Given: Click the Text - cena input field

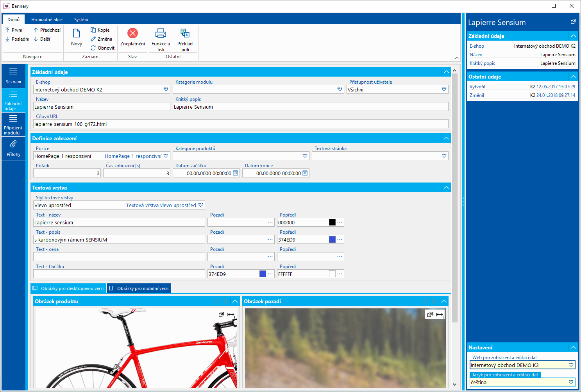Looking at the screenshot, I should coord(119,257).
